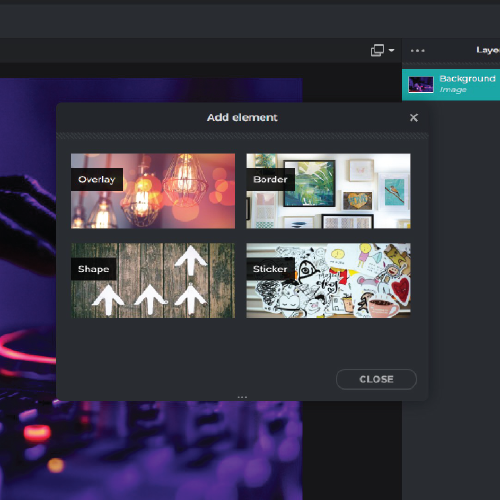Screen dimensions: 500x501
Task: Click the CLOSE button in dialog
Action: (x=376, y=379)
